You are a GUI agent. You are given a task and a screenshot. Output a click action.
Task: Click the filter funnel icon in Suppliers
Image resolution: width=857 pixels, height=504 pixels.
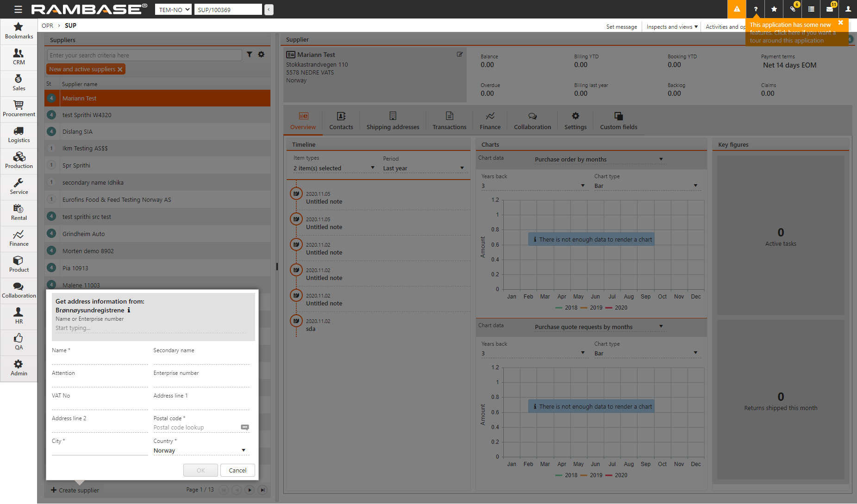click(250, 55)
